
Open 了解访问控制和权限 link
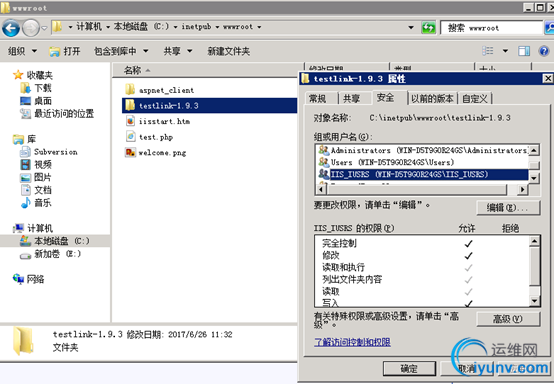(352, 342)
